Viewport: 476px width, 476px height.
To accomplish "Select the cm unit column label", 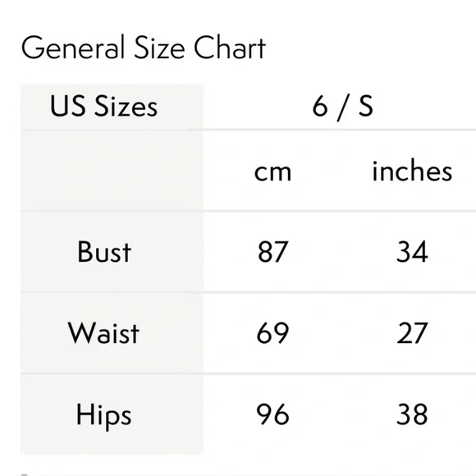I will click(x=272, y=172).
